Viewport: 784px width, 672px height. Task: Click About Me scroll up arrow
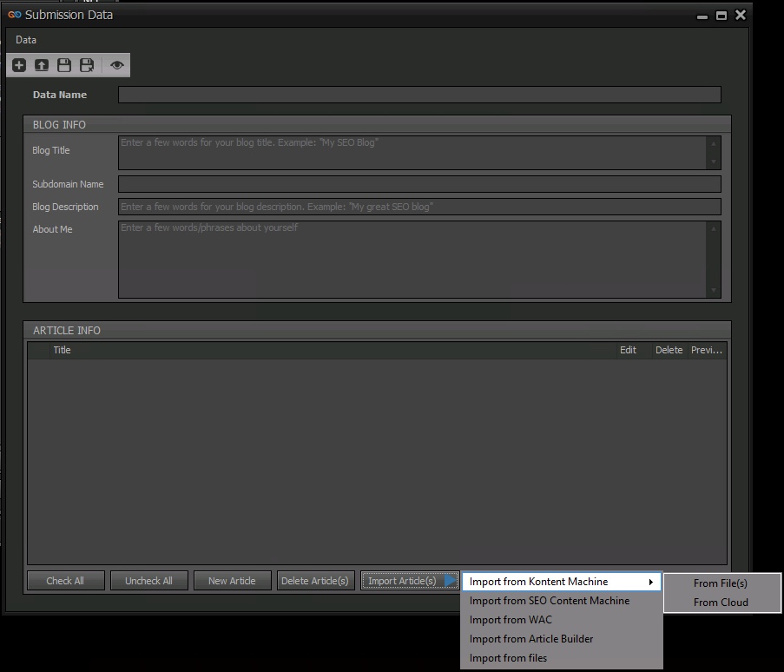click(x=714, y=229)
